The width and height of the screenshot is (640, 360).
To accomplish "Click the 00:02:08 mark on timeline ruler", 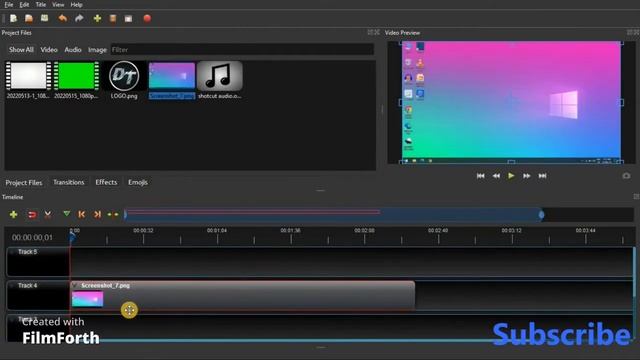I will [x=364, y=231].
